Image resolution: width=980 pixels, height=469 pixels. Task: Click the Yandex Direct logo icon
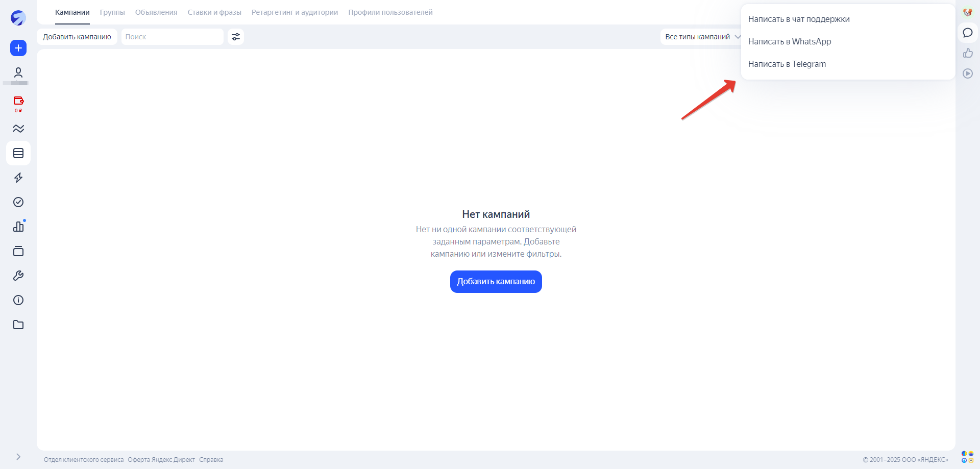coord(18,18)
